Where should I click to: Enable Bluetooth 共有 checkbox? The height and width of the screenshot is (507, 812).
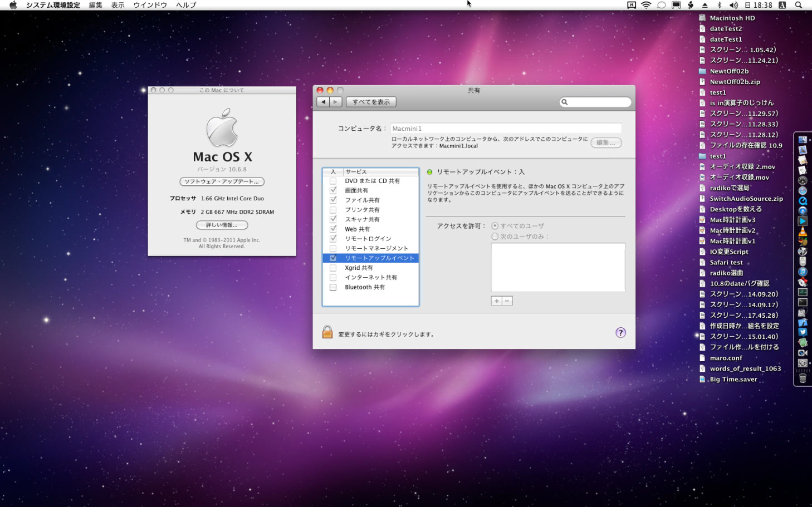pyautogui.click(x=333, y=287)
